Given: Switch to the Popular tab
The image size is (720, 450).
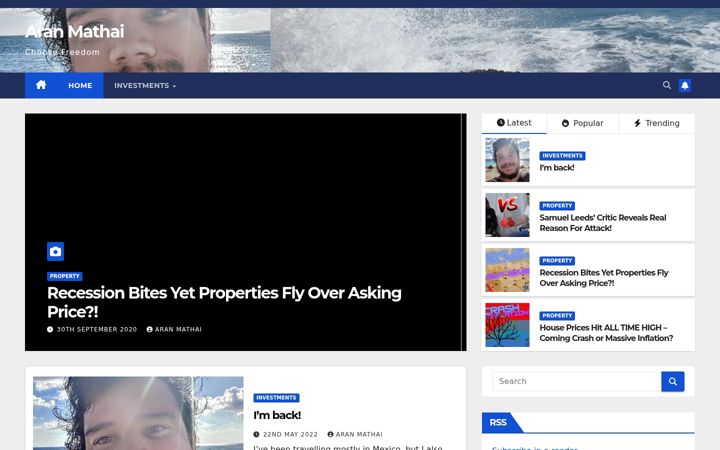Looking at the screenshot, I should [583, 123].
